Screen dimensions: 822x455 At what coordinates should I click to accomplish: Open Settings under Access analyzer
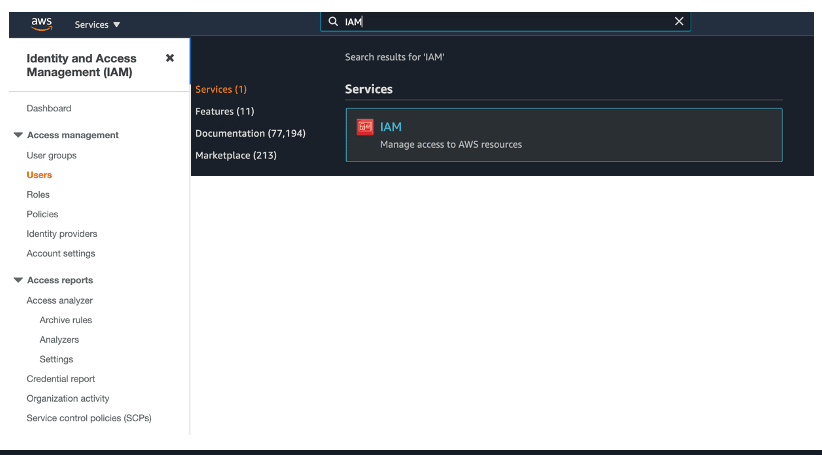coord(56,360)
